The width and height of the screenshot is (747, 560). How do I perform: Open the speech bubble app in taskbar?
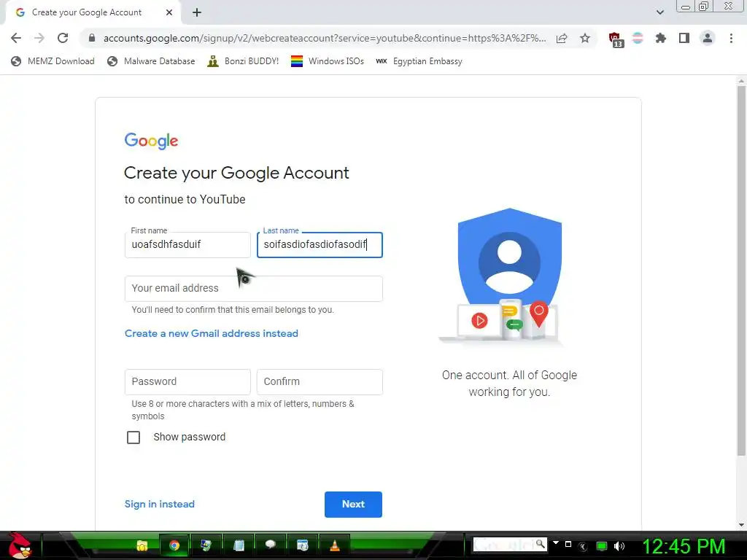[271, 545]
